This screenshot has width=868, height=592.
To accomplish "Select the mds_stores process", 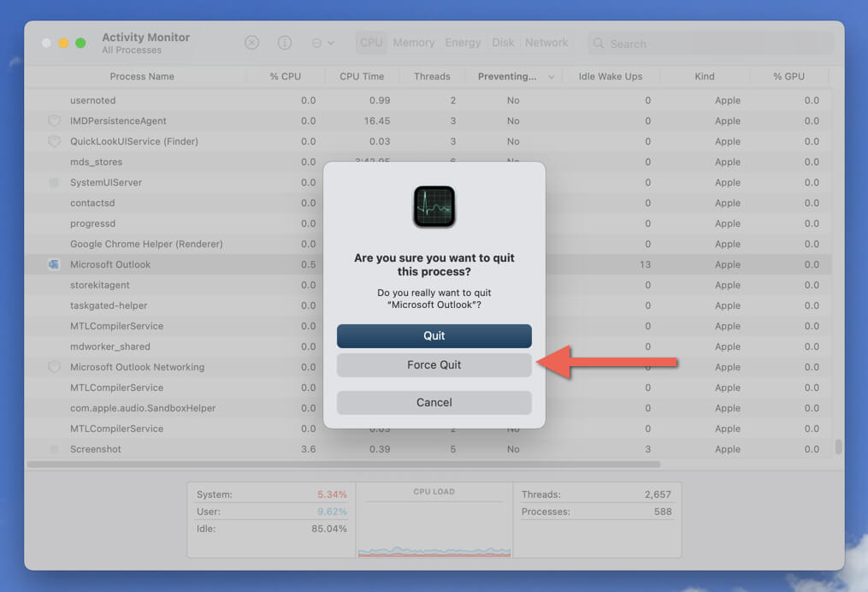I will [96, 162].
